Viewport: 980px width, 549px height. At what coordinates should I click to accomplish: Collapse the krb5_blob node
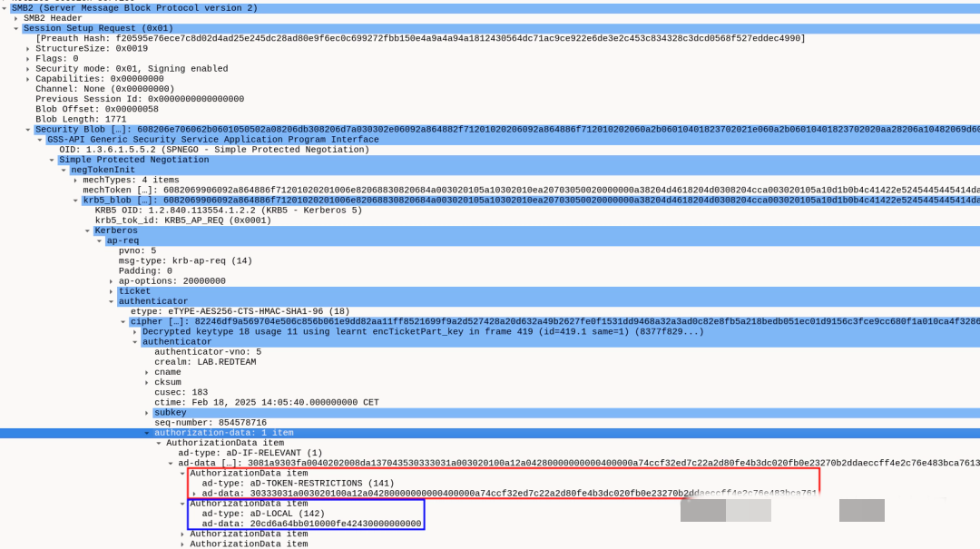click(x=75, y=201)
